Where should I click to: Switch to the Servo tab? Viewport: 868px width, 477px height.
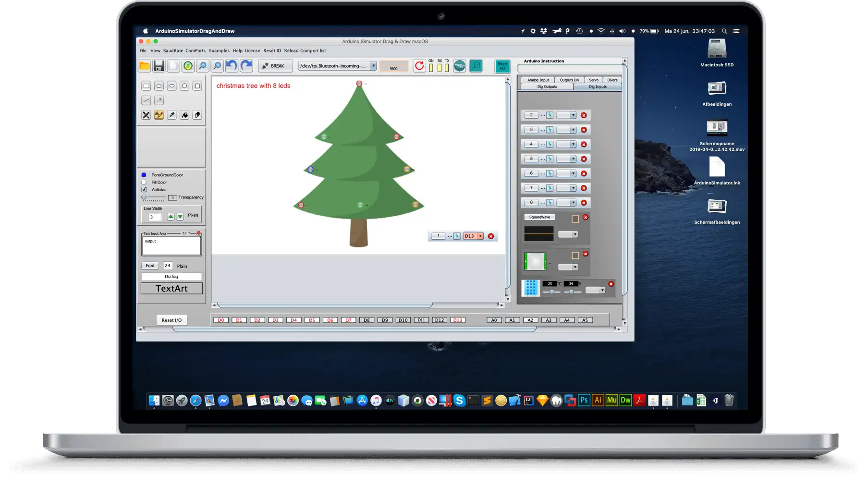coord(594,80)
